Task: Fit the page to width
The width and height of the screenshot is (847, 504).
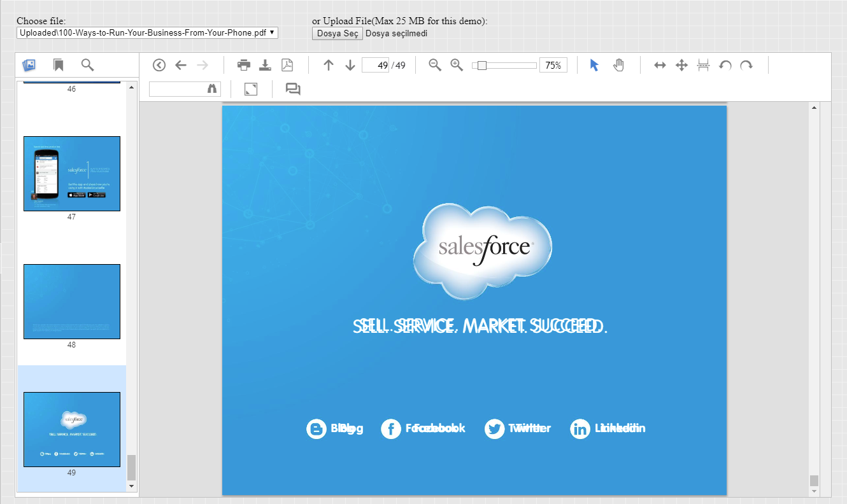Action: click(660, 65)
